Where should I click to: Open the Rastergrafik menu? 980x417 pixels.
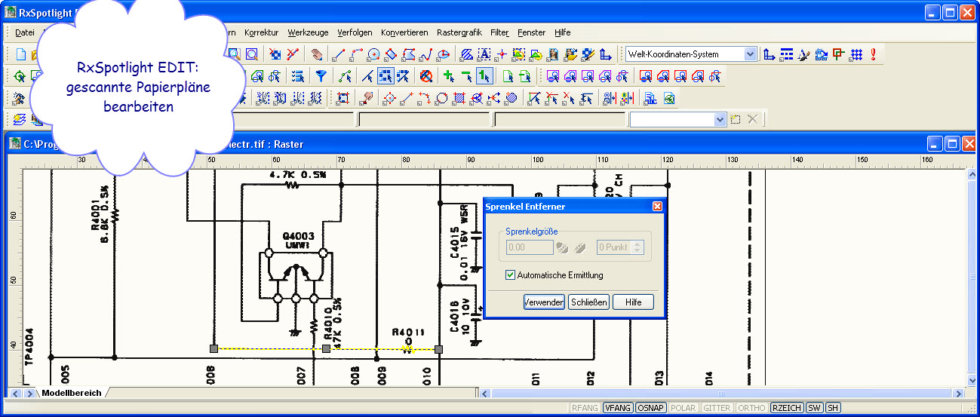click(x=459, y=32)
